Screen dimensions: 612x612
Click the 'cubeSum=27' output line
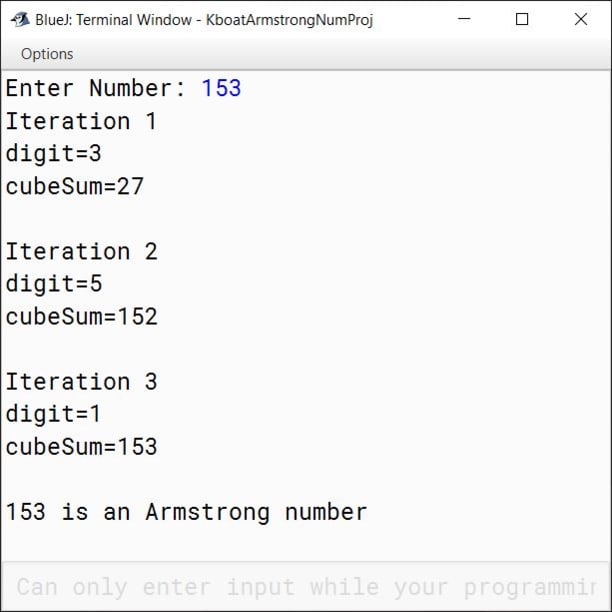tap(75, 186)
